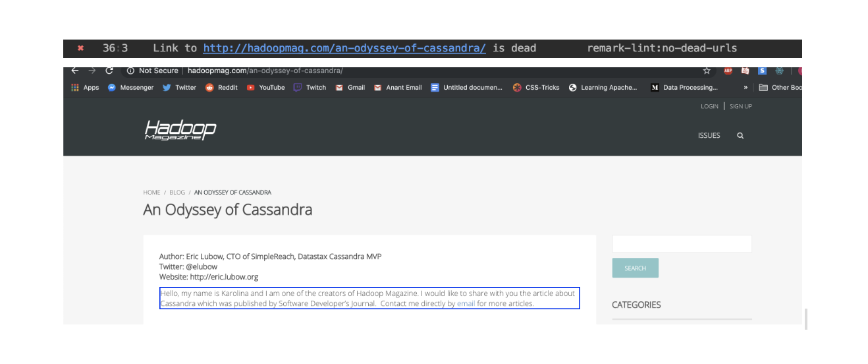868x364 pixels.
Task: Open the Untitled document bookmark
Action: pos(467,87)
